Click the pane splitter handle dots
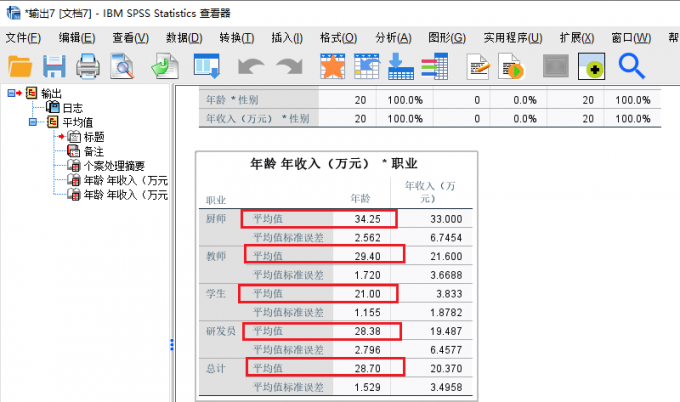 pyautogui.click(x=172, y=344)
